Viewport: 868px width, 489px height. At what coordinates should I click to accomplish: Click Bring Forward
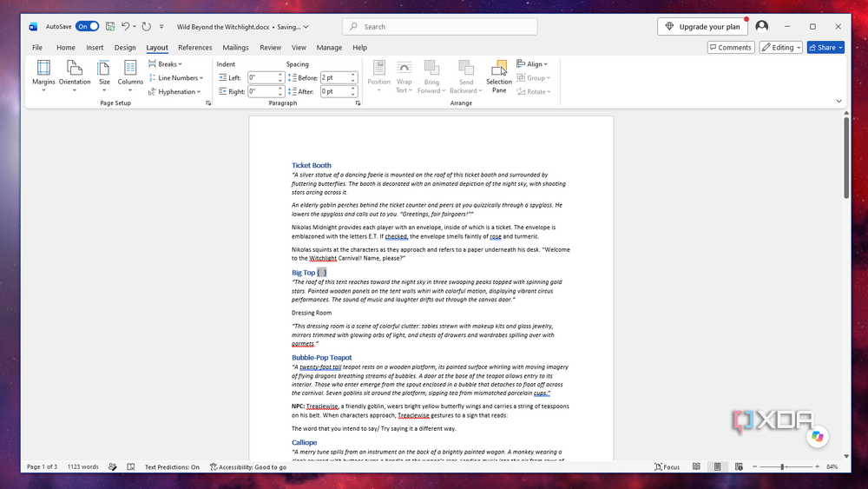[431, 76]
